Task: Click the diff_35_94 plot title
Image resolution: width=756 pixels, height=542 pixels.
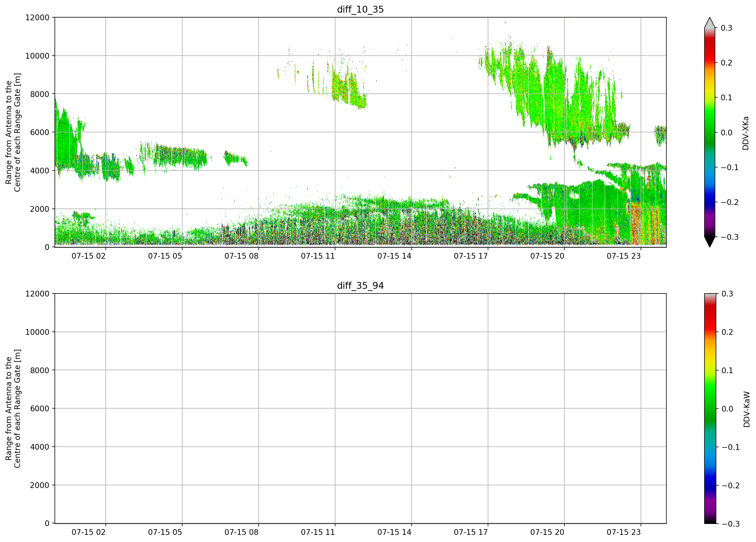Action: (x=360, y=286)
